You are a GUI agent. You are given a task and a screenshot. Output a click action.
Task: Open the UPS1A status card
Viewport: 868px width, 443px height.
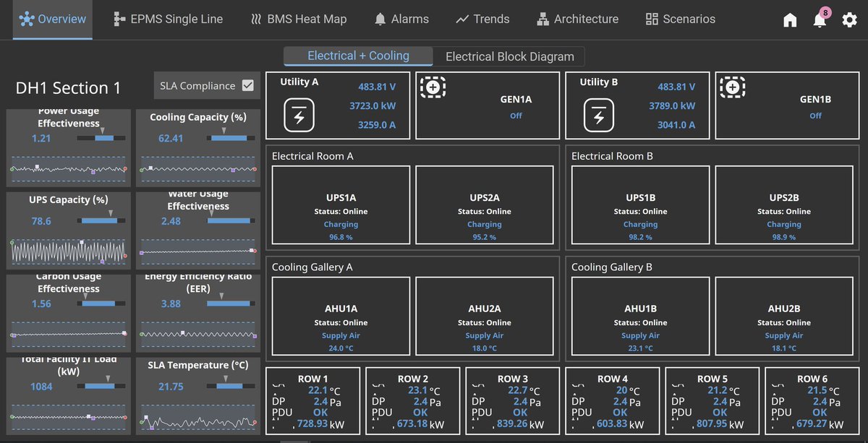(341, 205)
